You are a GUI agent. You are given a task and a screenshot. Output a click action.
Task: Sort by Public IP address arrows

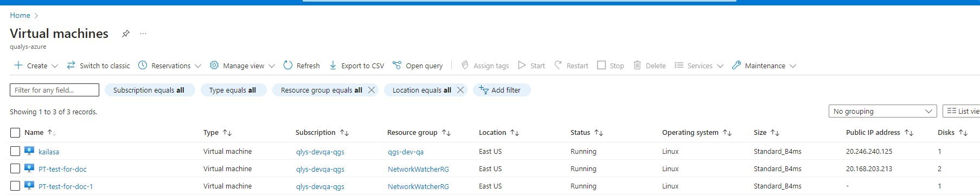909,133
